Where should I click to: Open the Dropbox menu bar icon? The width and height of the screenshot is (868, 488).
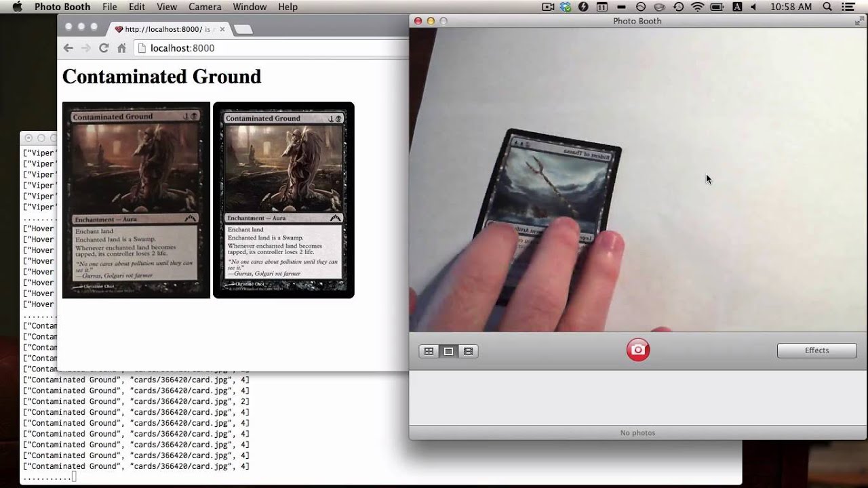[566, 7]
